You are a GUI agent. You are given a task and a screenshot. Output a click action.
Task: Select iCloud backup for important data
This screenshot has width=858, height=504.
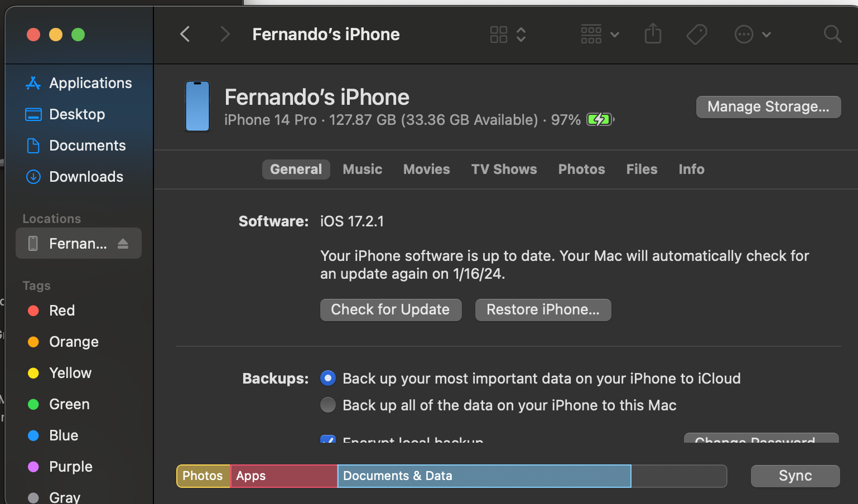click(x=328, y=378)
